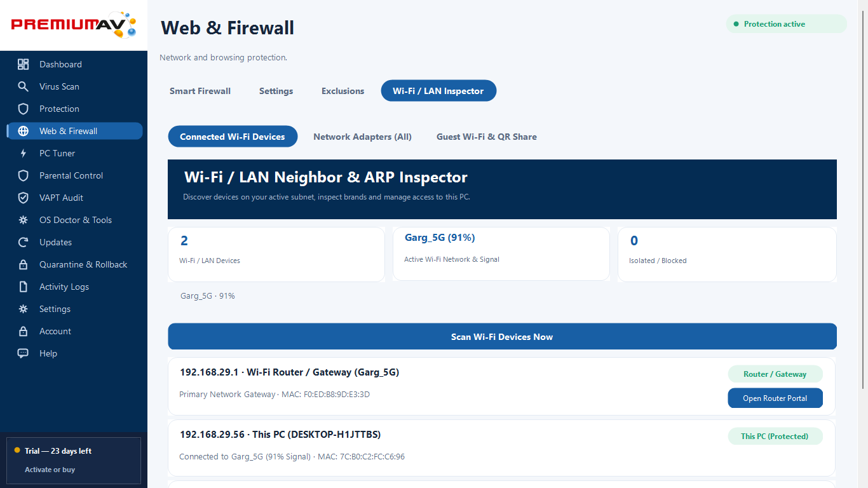Open the Exclusions tab
Image resolution: width=868 pixels, height=488 pixels.
342,91
